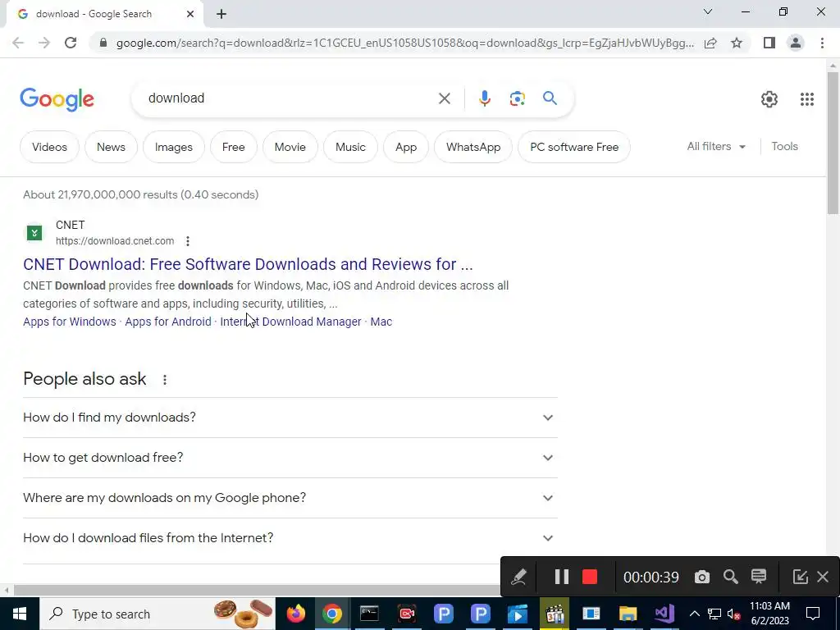The height and width of the screenshot is (630, 840).
Task: Expand How to get download free?
Action: point(290,458)
